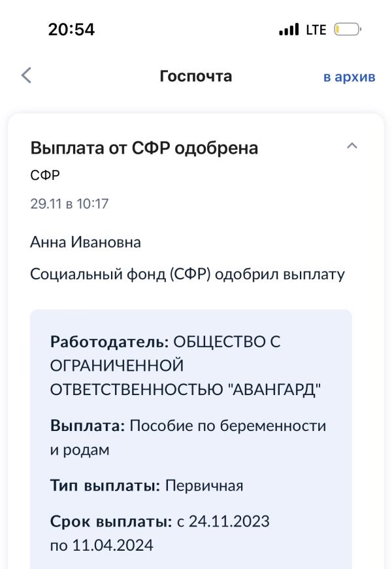
Task: Tap the 20:54 clock in status bar
Action: pos(71,29)
